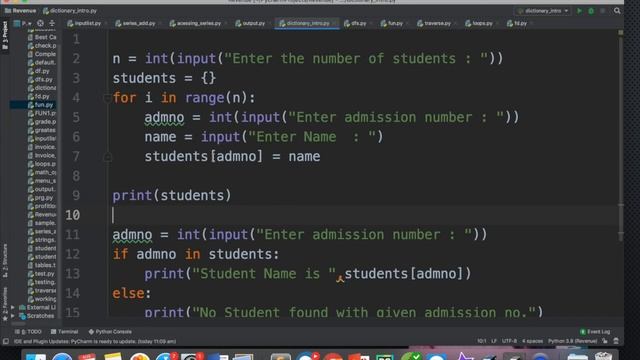640x360 pixels.
Task: Toggle the Project tool window side button
Action: (5, 35)
